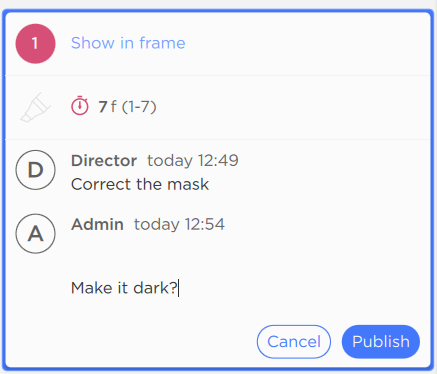Select the 'today 12:49' timestamp

pos(193,161)
